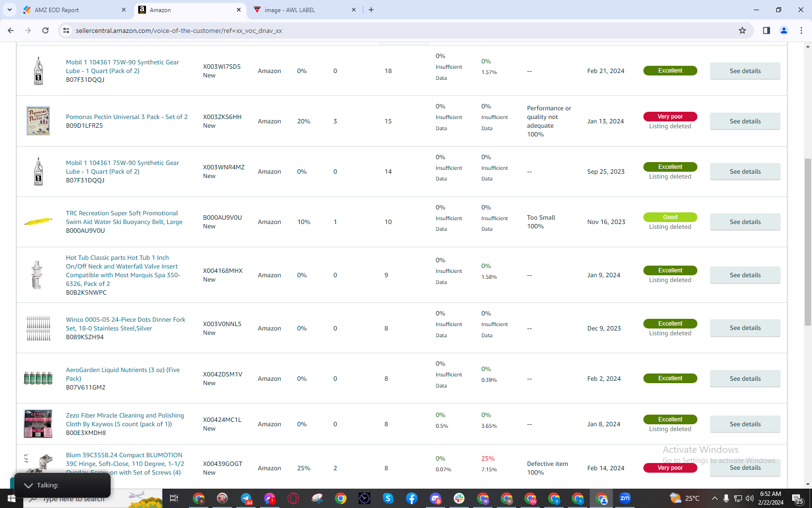812x508 pixels.
Task: Switch to the image - AWL LABEL tab
Action: point(304,10)
